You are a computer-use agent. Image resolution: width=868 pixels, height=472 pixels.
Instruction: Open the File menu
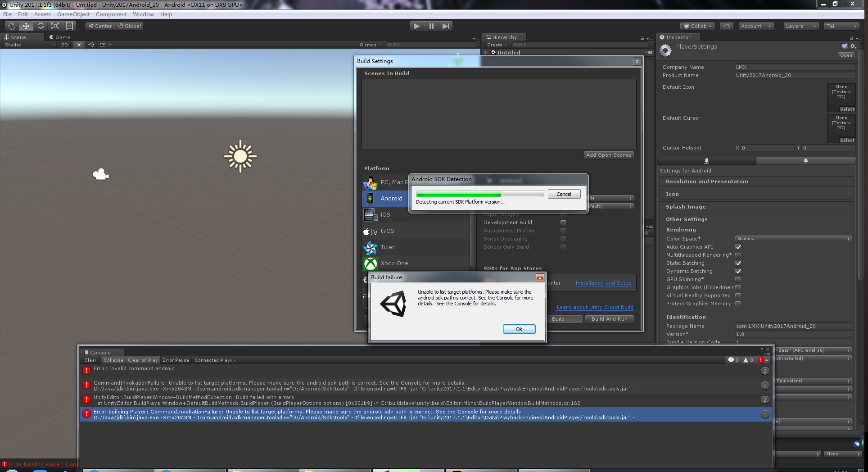click(x=7, y=14)
